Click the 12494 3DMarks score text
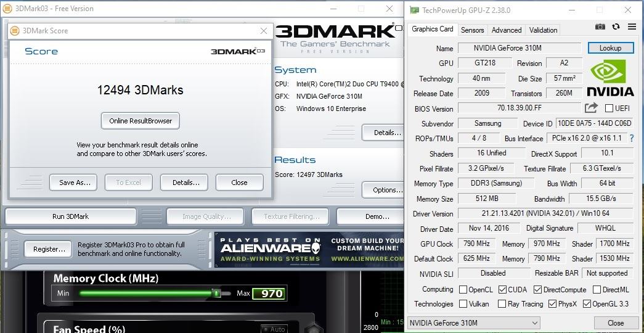This screenshot has width=644, height=333. tap(141, 90)
